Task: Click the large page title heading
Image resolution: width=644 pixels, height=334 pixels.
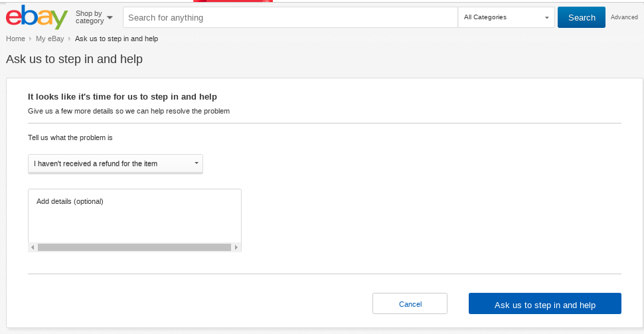Action: point(74,59)
